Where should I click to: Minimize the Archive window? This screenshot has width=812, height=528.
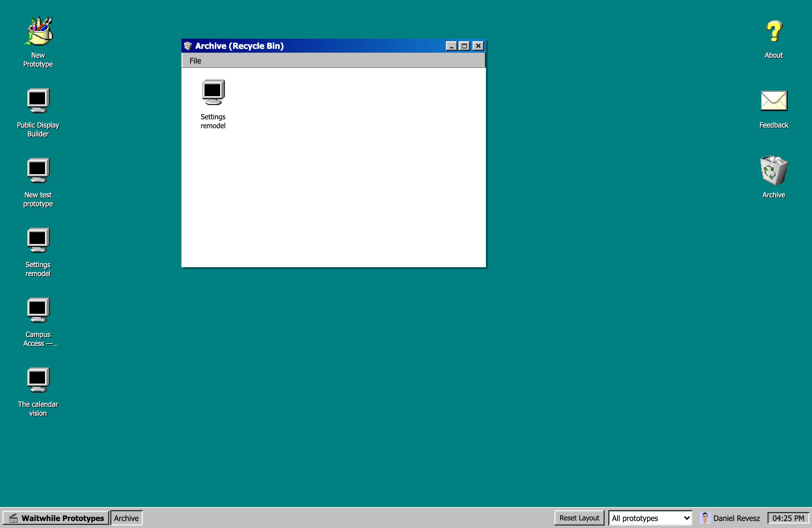coord(451,46)
